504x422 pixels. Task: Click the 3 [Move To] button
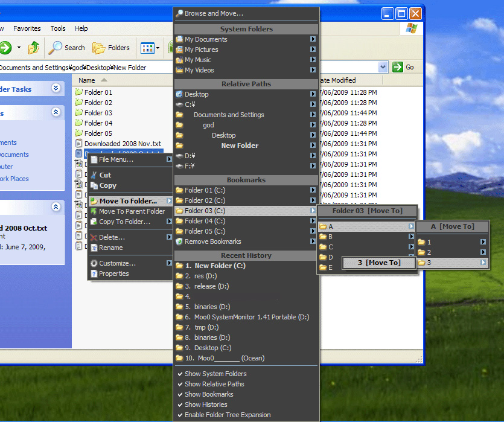click(x=379, y=263)
